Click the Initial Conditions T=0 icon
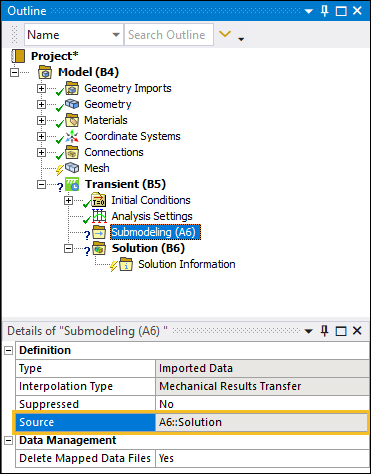371x474 pixels. click(99, 200)
